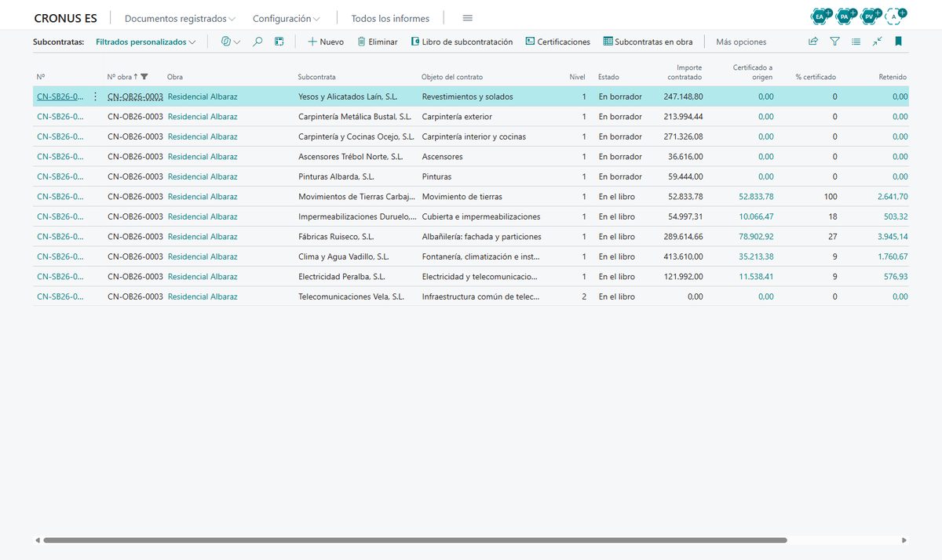Image resolution: width=942 pixels, height=560 pixels.
Task: Open Certificaciones action
Action: click(x=557, y=42)
